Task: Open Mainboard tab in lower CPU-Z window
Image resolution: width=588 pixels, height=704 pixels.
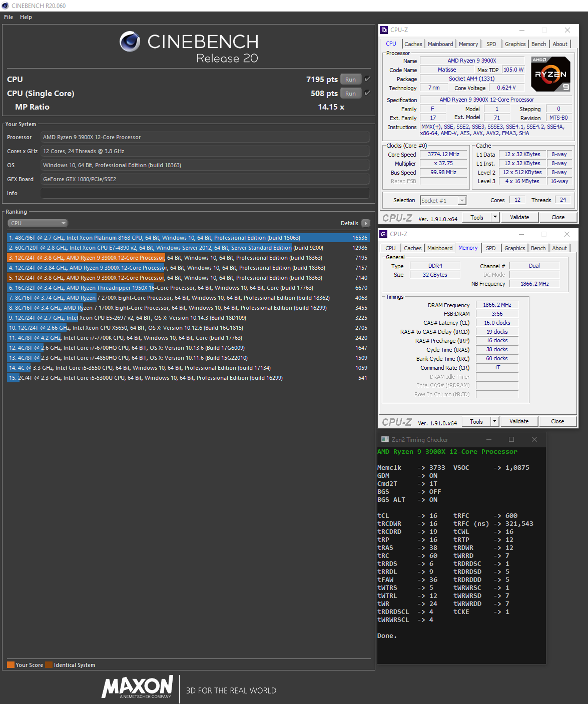Action: click(440, 248)
